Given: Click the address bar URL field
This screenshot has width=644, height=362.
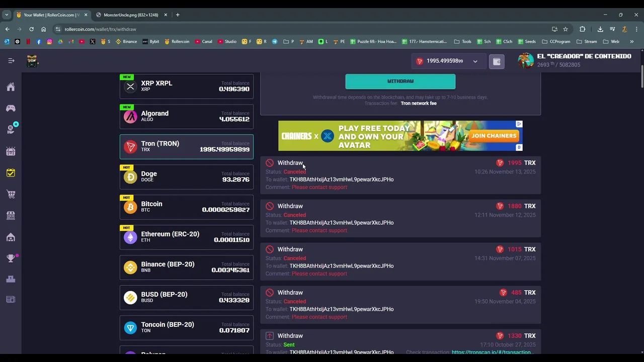Looking at the screenshot, I should (x=302, y=29).
